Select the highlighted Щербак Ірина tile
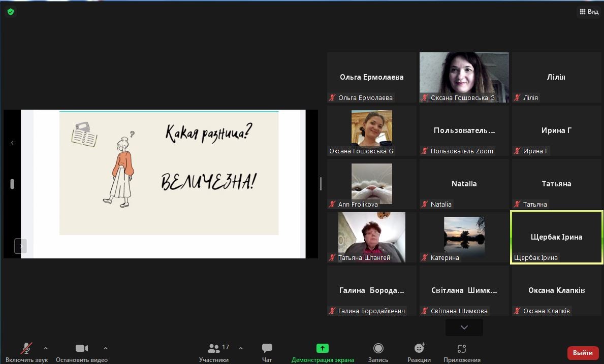 point(556,237)
